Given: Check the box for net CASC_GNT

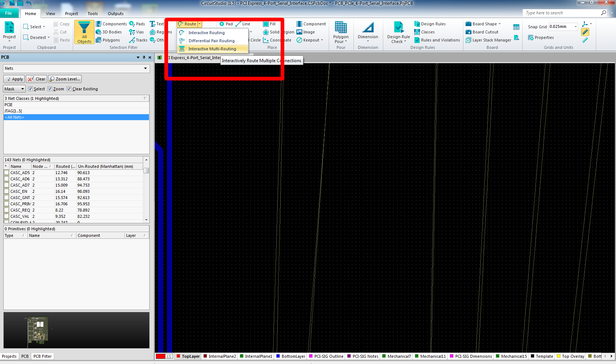Looking at the screenshot, I should click(7, 198).
